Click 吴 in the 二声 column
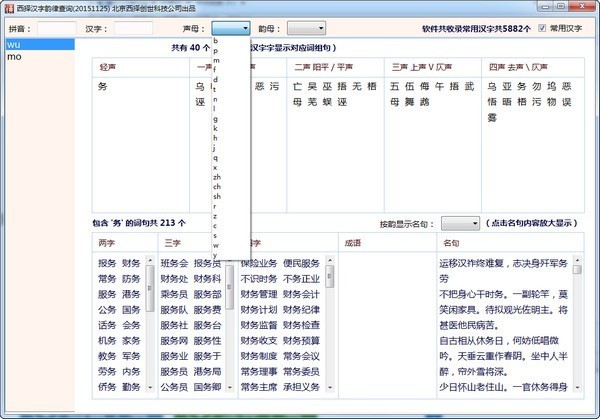The height and width of the screenshot is (419, 600). click(x=312, y=86)
